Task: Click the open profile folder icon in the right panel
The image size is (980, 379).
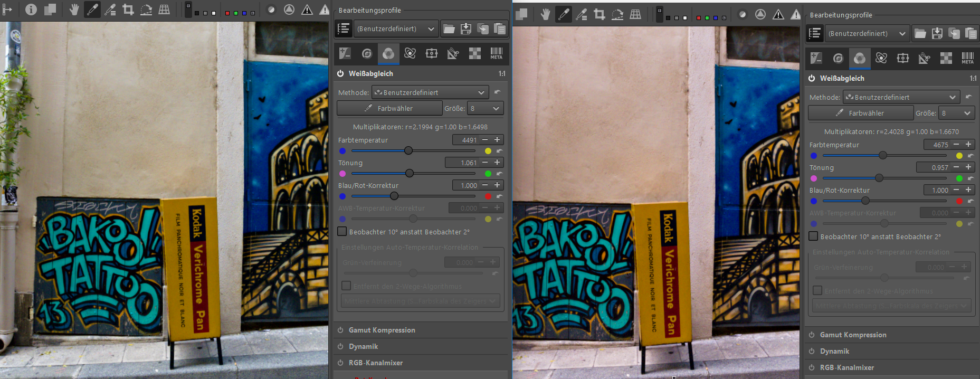Action: 920,34
